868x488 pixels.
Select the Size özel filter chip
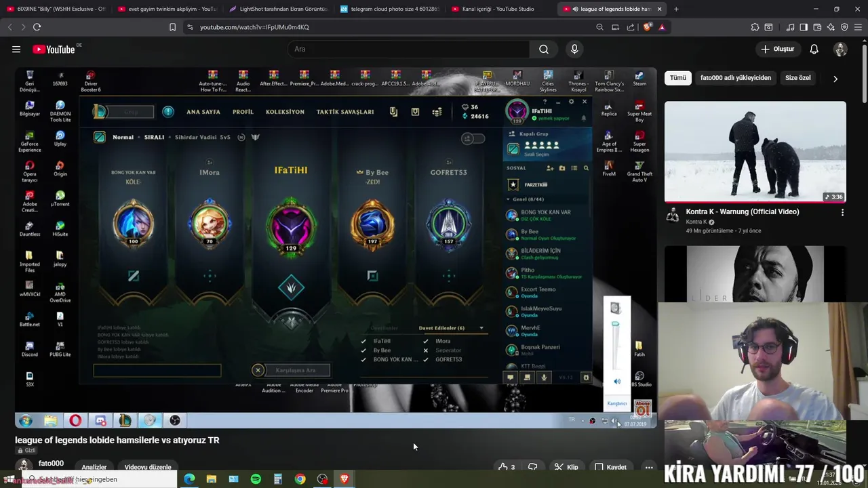798,78
